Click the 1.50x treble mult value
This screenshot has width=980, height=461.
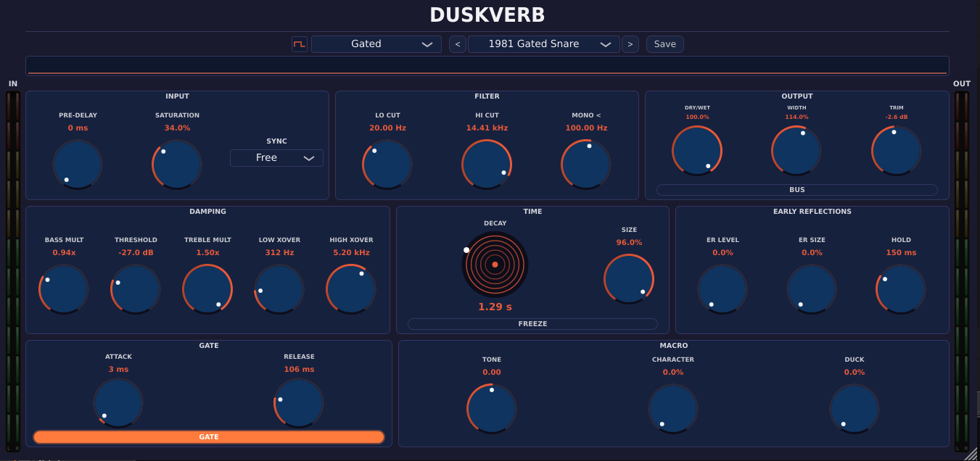pyautogui.click(x=207, y=253)
